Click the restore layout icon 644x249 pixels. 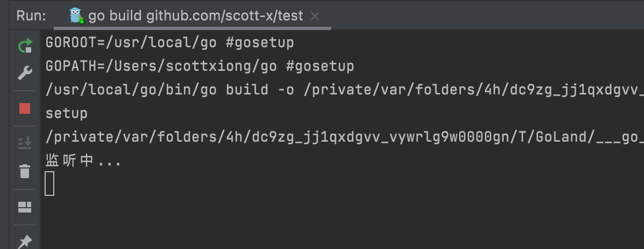(x=25, y=207)
